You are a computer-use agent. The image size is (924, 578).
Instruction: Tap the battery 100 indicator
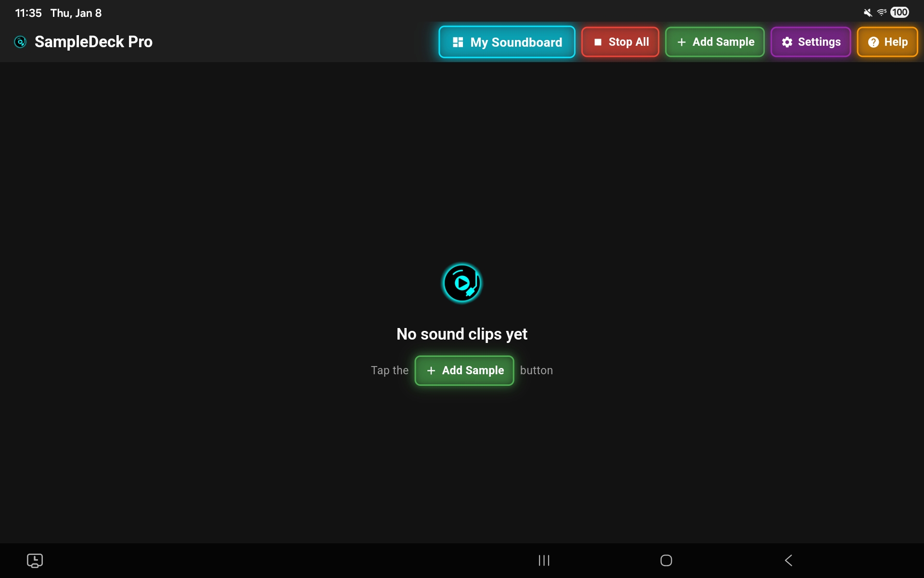899,13
